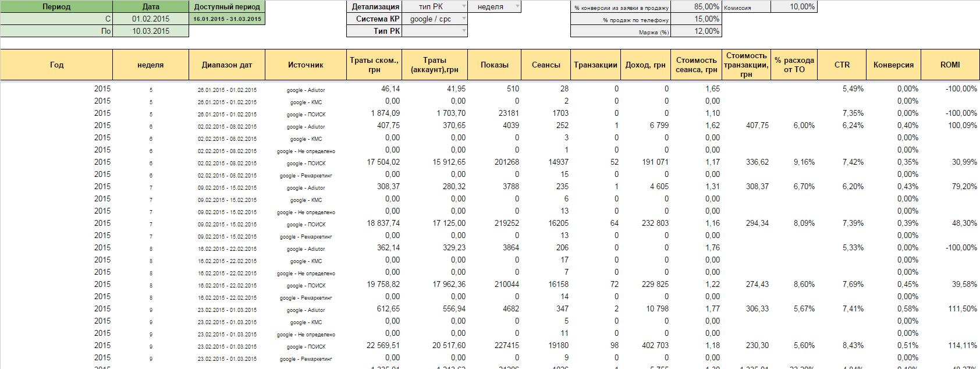Screen dimensions: 980x369
Task: Click the "% конверсии из заявки в продажу" label
Action: coord(621,7)
